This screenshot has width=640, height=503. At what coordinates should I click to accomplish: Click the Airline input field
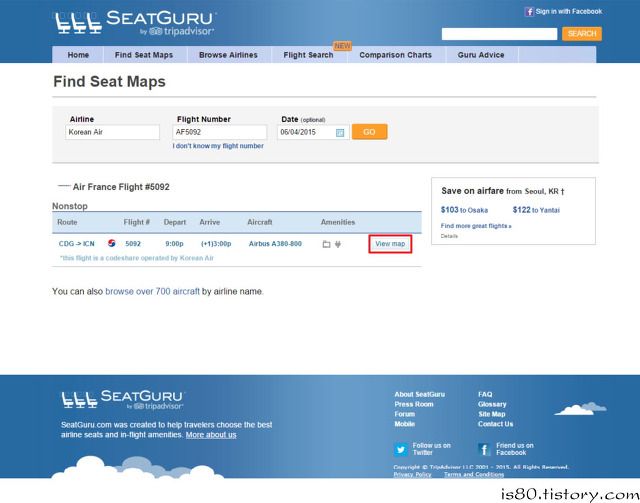pos(112,132)
